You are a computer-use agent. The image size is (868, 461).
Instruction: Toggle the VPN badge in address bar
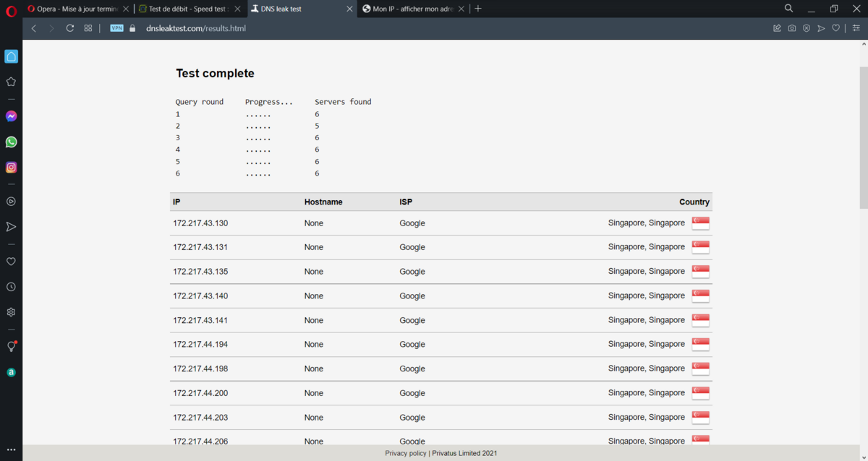pyautogui.click(x=116, y=28)
